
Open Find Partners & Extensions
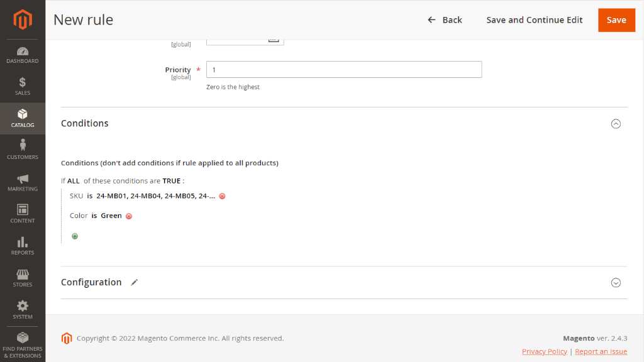23,345
